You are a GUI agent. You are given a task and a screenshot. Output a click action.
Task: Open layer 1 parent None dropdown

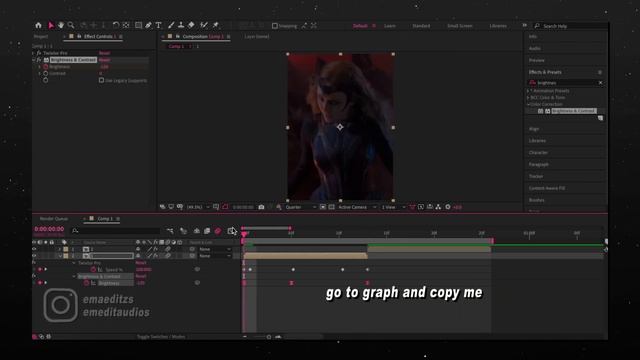[215, 249]
